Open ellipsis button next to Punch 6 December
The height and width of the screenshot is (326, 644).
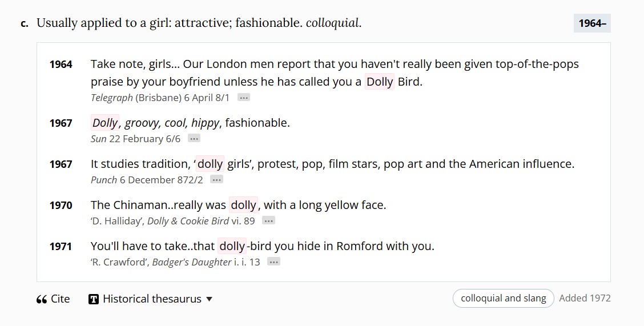(x=216, y=180)
